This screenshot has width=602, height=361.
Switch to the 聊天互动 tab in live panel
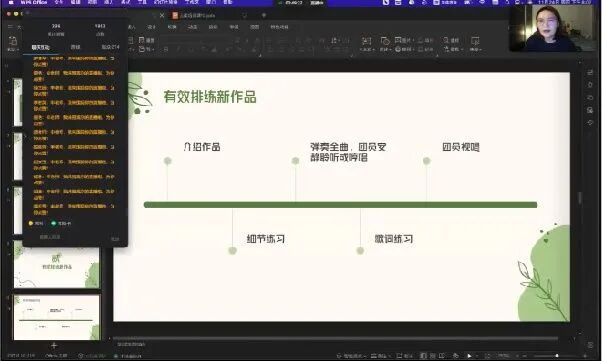[40, 47]
